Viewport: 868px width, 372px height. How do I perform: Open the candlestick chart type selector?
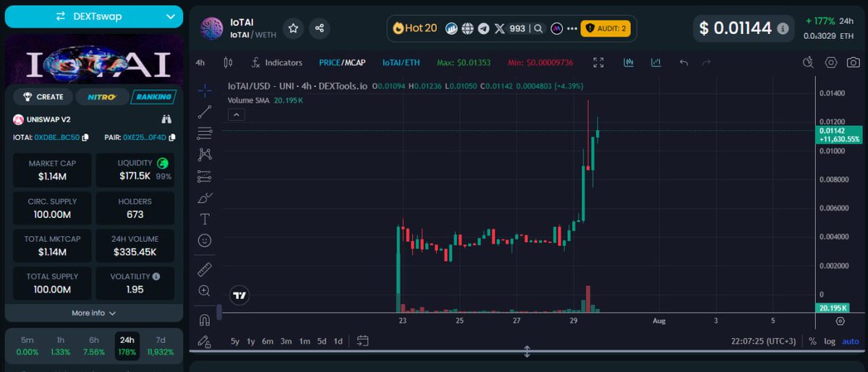[x=229, y=62]
